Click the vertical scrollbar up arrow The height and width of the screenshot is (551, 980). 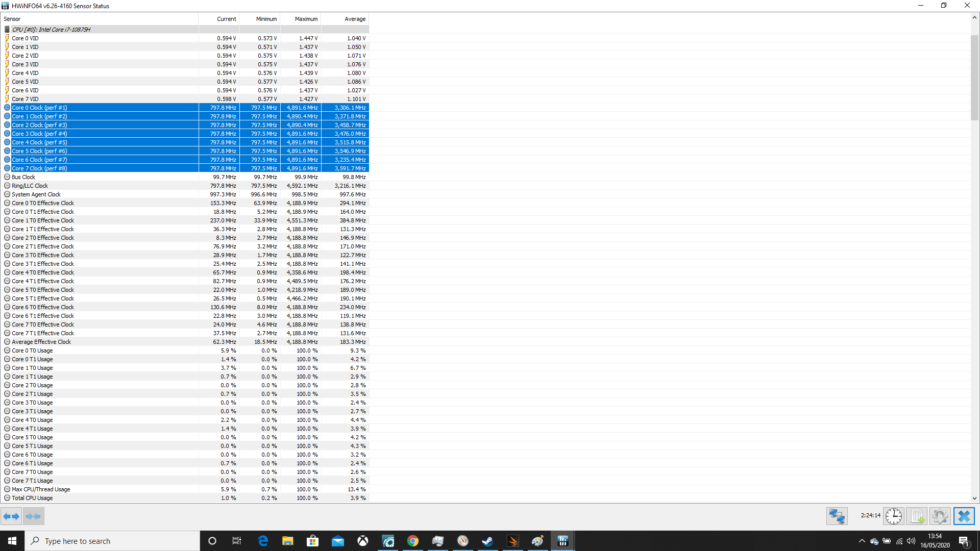[974, 17]
